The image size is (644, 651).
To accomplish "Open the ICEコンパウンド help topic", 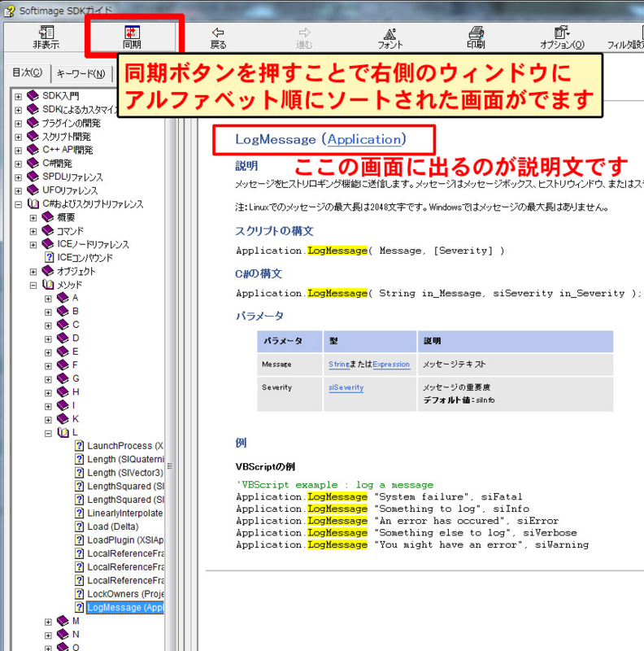I will [85, 258].
